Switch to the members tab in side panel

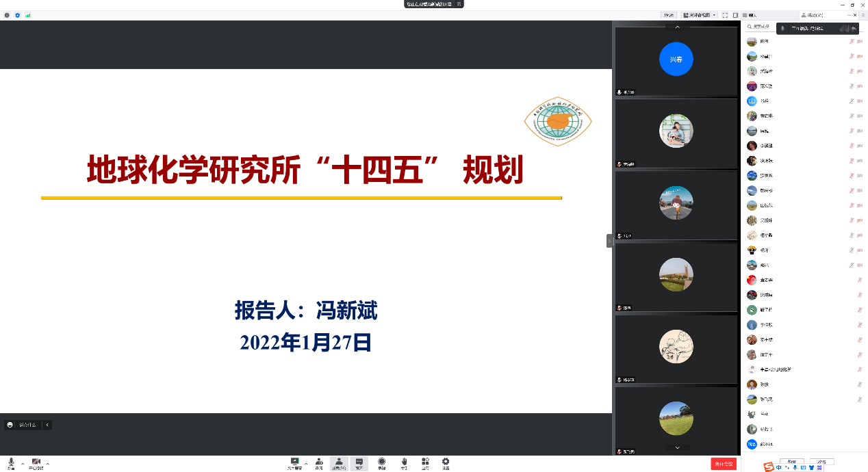[816, 14]
